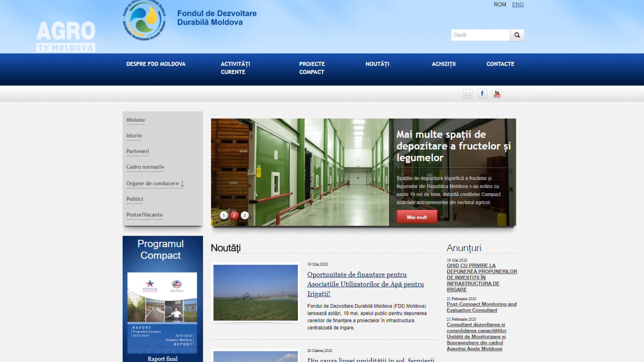The width and height of the screenshot is (644, 362).
Task: Focus the Caută search field
Action: click(480, 35)
